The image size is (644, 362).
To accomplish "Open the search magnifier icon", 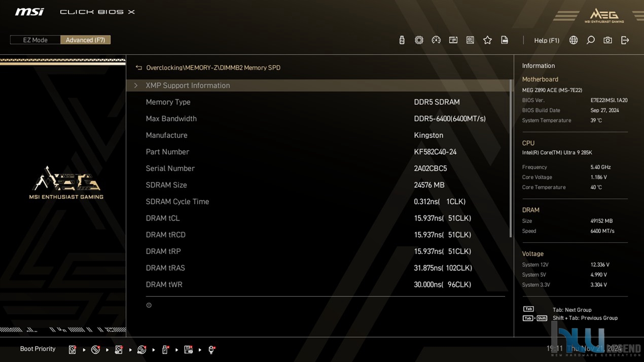I will (591, 40).
